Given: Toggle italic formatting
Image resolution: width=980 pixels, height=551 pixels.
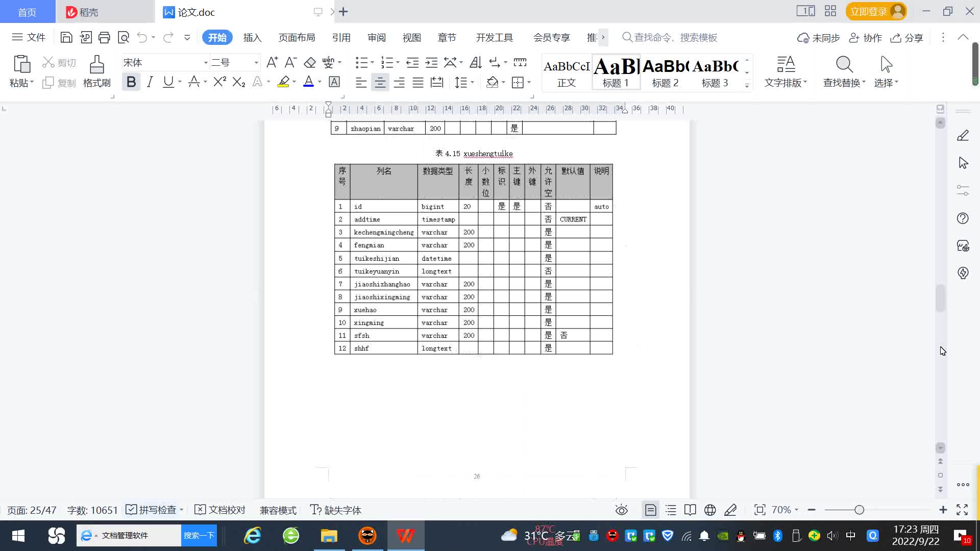Looking at the screenshot, I should point(150,82).
